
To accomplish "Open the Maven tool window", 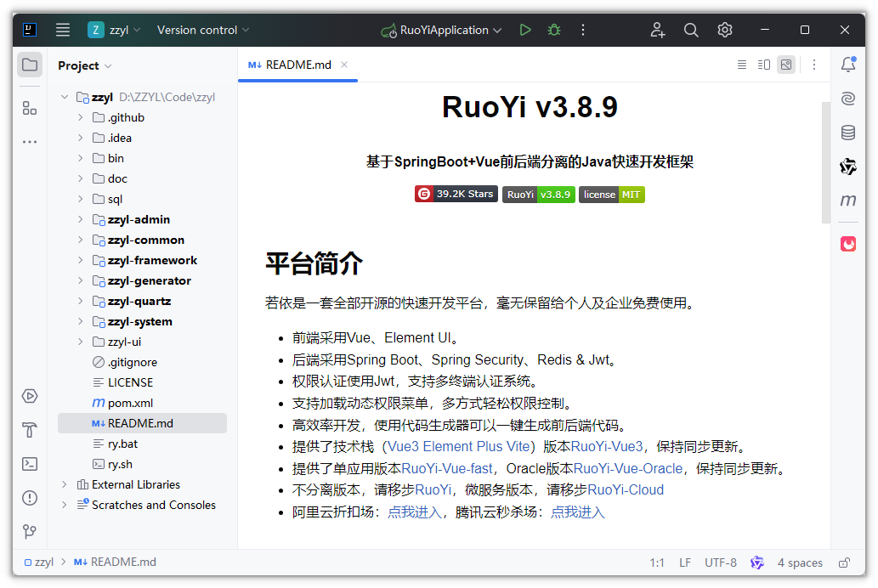I will click(x=848, y=200).
